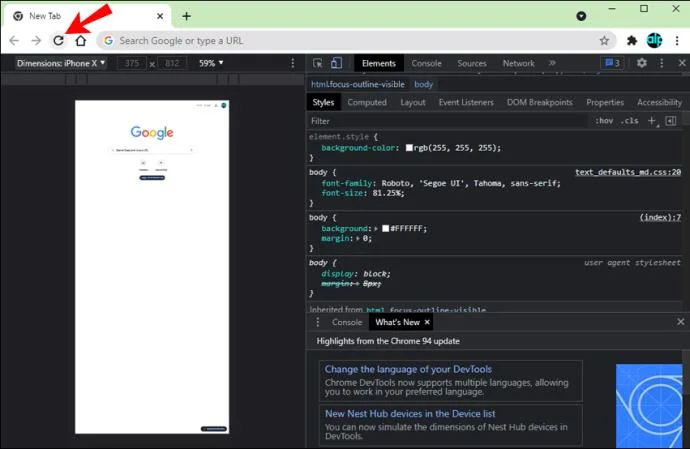Show more DevTools tabs with the chevrons
The image size is (690, 449).
click(552, 63)
